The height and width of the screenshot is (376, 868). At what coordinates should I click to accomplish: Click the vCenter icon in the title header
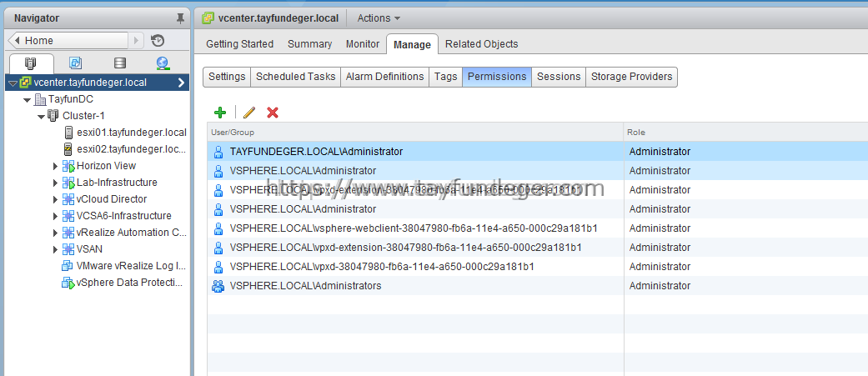[x=208, y=18]
